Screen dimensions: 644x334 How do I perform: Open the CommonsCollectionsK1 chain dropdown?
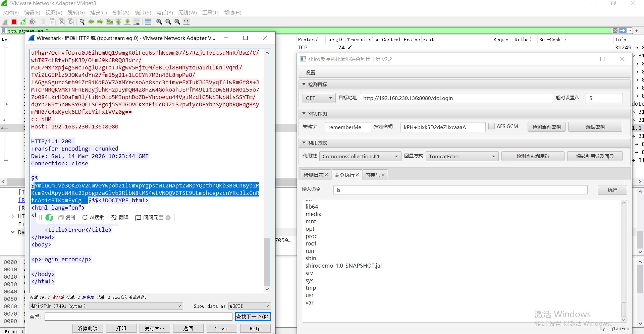coord(360,156)
